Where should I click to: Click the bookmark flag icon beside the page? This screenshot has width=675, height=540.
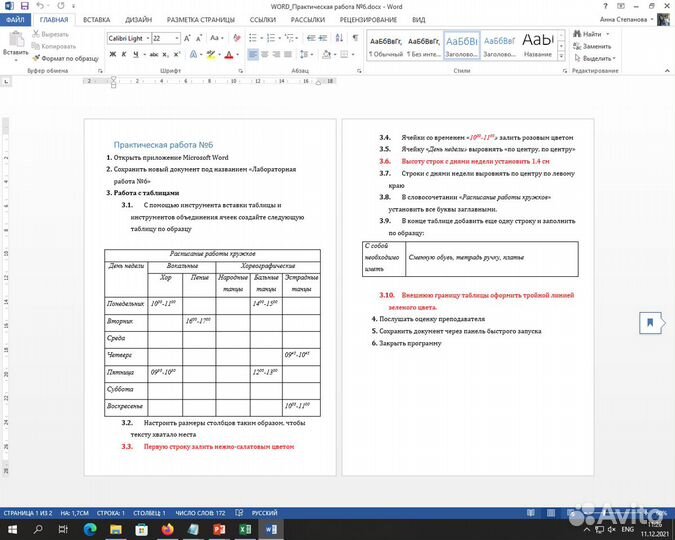[x=650, y=323]
